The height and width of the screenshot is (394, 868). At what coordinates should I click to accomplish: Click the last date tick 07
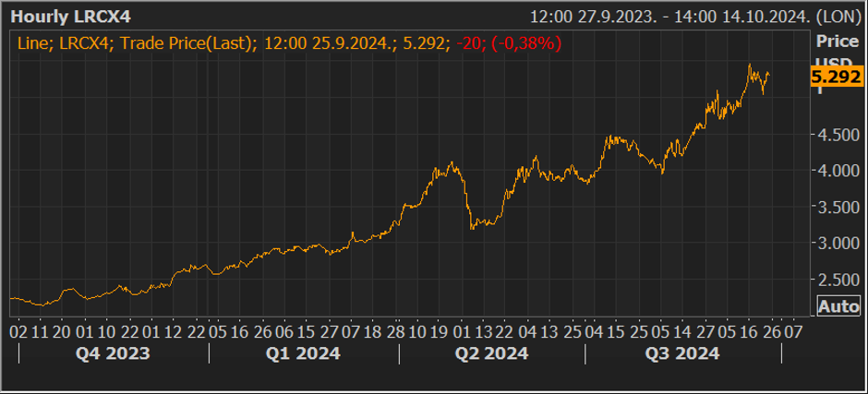[x=794, y=330]
